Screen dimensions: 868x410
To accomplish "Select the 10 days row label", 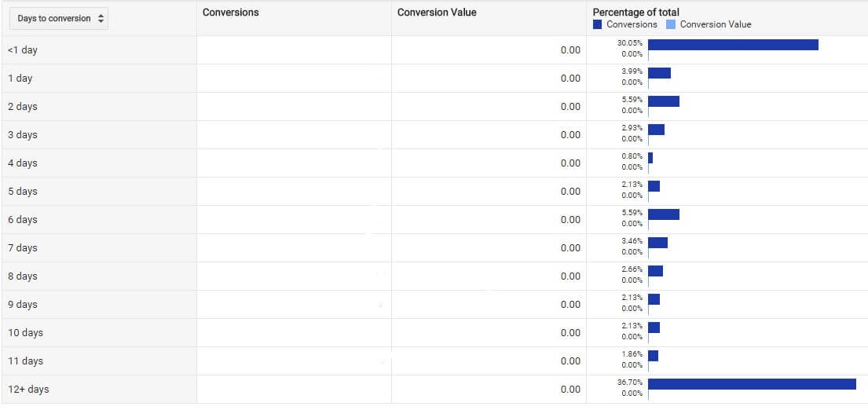I will point(25,333).
